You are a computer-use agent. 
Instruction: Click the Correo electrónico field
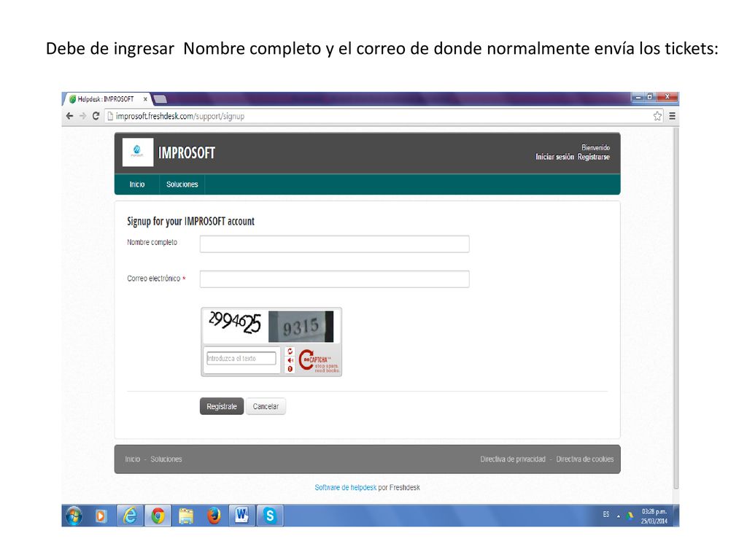tap(334, 279)
